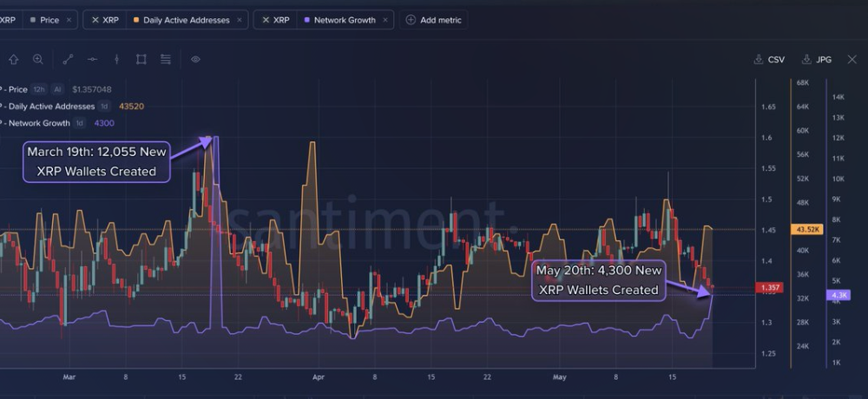Click the Network Growth legend label
868x399 pixels.
pos(39,123)
